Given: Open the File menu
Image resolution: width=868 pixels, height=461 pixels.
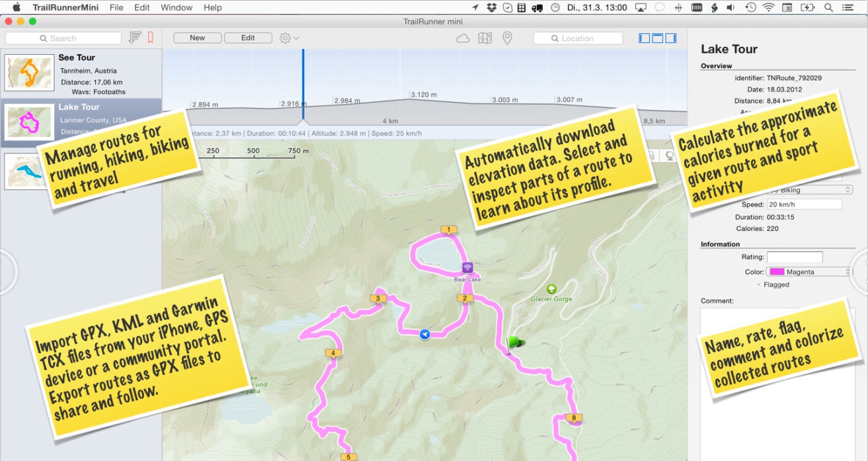Looking at the screenshot, I should point(116,7).
